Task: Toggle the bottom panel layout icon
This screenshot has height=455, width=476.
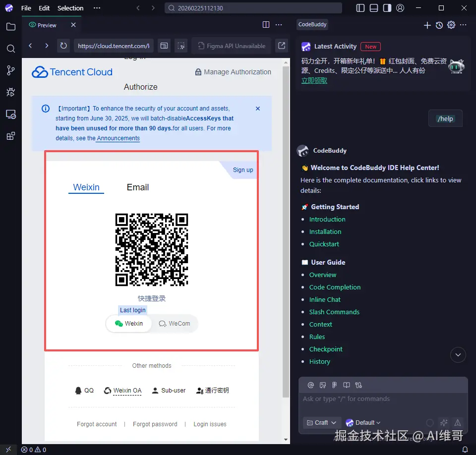Action: click(374, 8)
